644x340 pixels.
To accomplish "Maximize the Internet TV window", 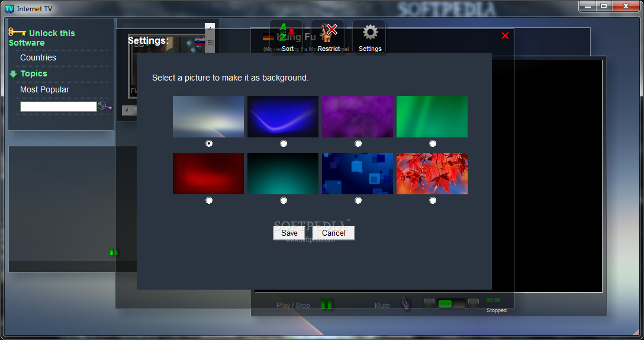I will point(604,6).
